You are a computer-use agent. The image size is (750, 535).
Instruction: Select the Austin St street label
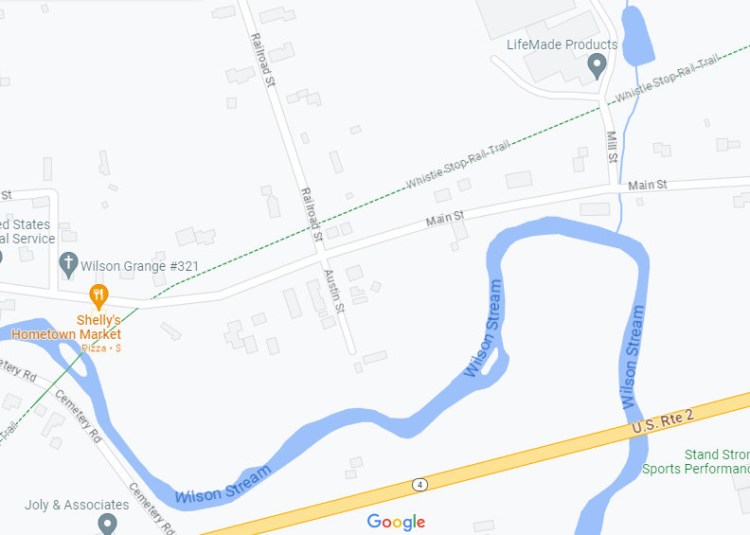tap(334, 291)
